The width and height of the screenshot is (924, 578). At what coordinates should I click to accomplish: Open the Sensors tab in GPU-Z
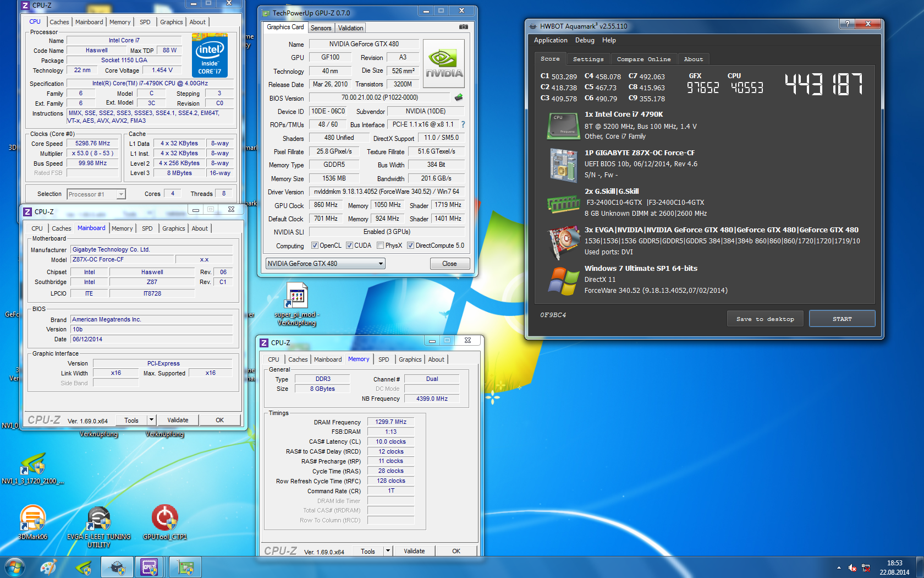pyautogui.click(x=321, y=28)
